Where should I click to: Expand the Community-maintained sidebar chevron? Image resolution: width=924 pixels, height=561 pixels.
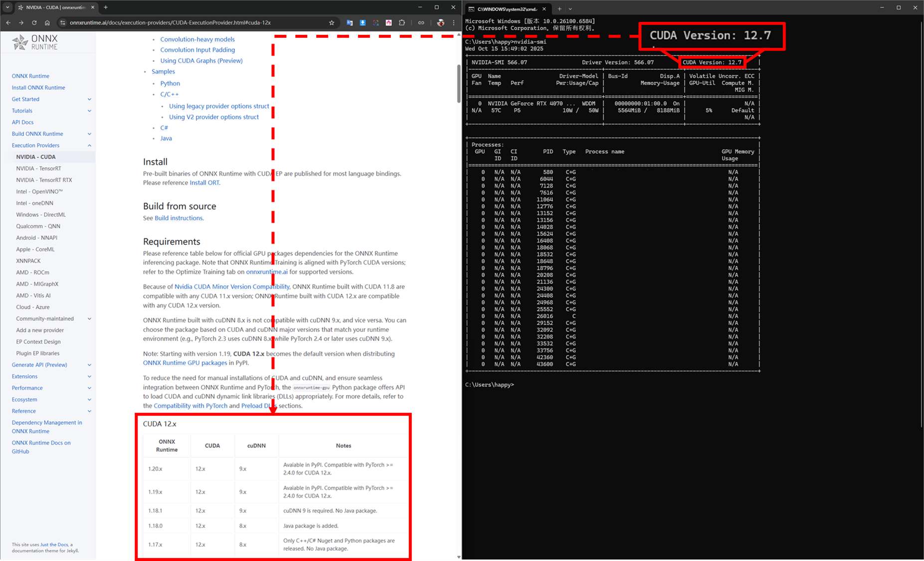[x=89, y=319]
